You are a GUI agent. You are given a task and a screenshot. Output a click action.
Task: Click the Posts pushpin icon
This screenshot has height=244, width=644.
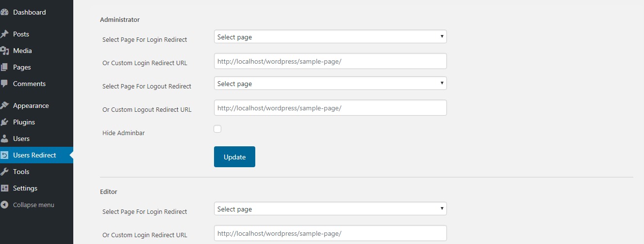pos(4,34)
